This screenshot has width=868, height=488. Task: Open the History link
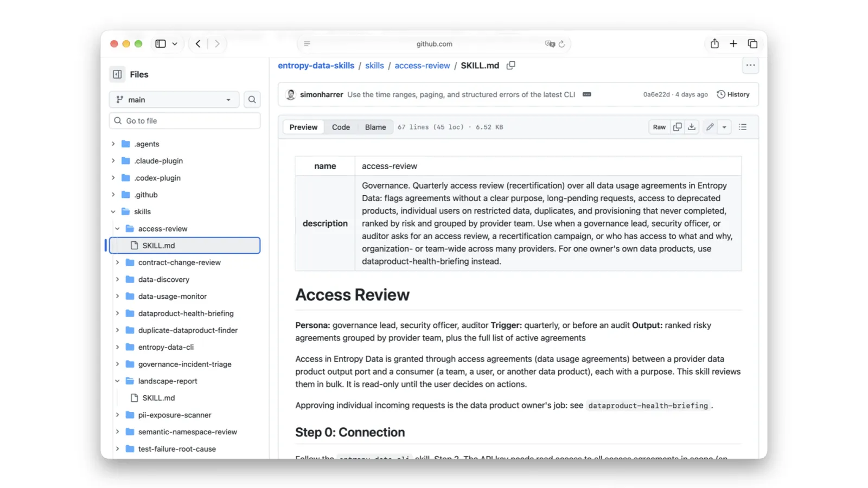pos(733,94)
